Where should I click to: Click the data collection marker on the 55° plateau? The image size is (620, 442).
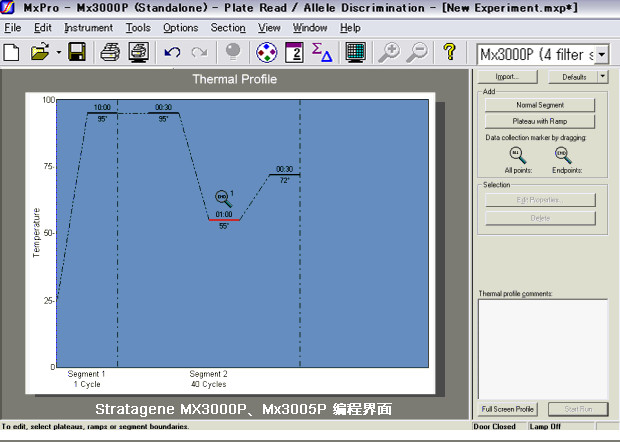(x=222, y=197)
